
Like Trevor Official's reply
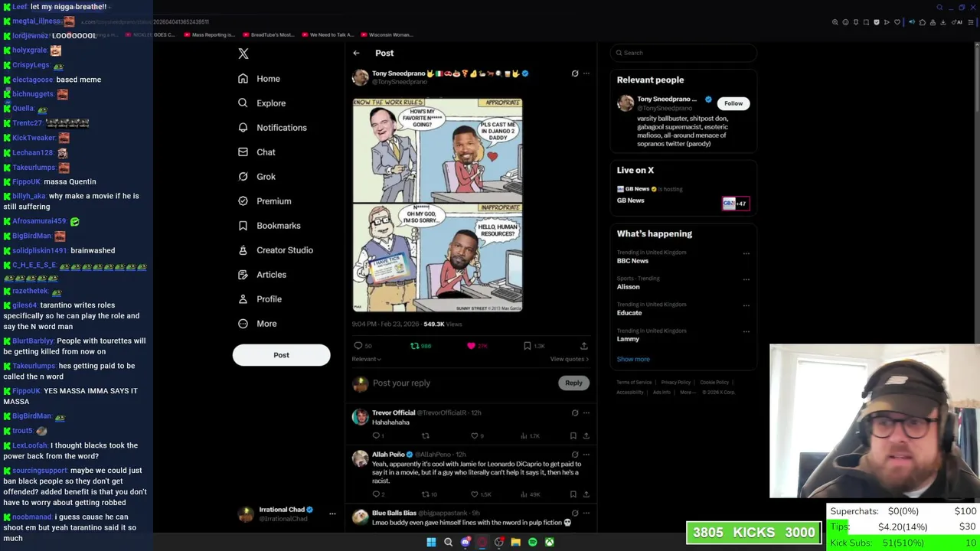475,435
